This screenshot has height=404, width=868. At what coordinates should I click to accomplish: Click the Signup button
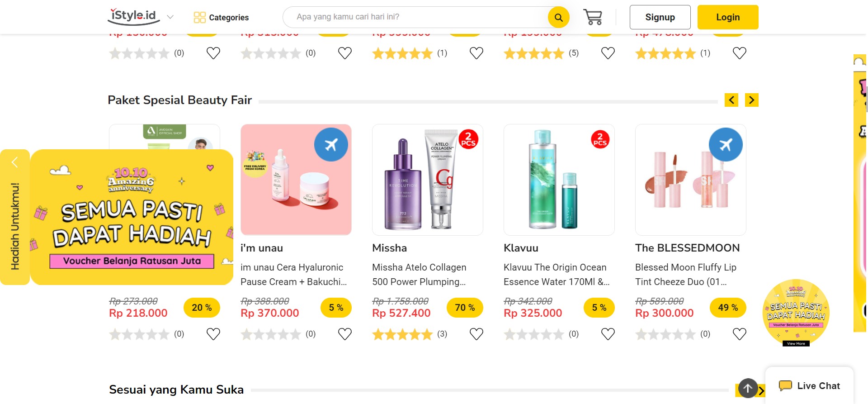coord(660,17)
